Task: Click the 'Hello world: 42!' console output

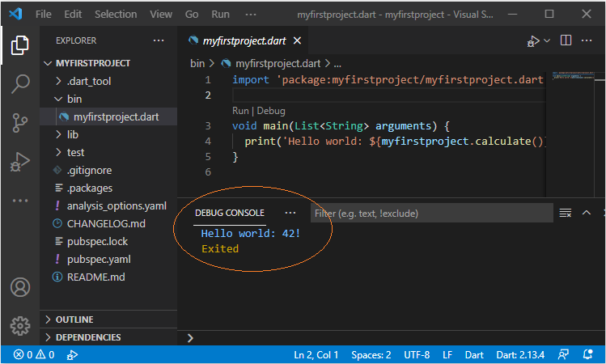Action: tap(251, 234)
